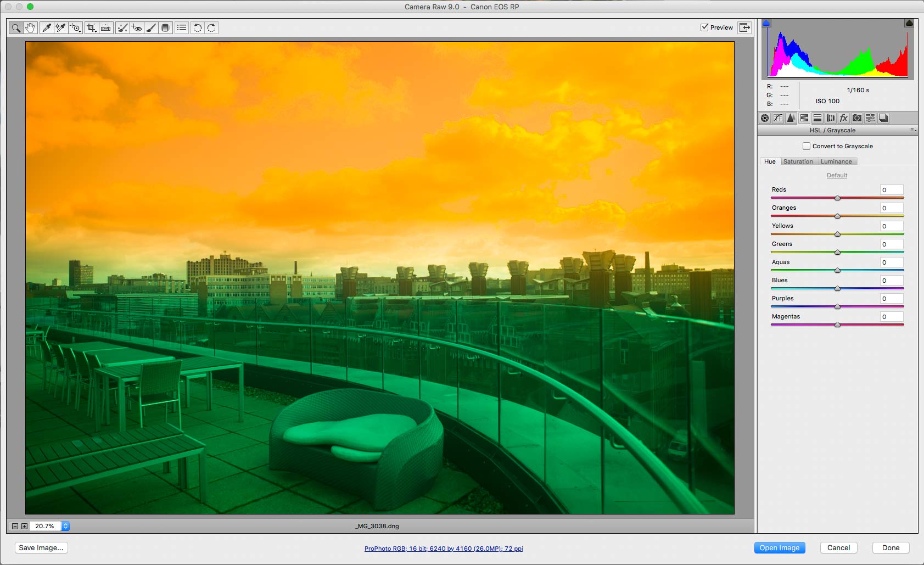Click the Open Image button
This screenshot has width=924, height=565.
(780, 547)
